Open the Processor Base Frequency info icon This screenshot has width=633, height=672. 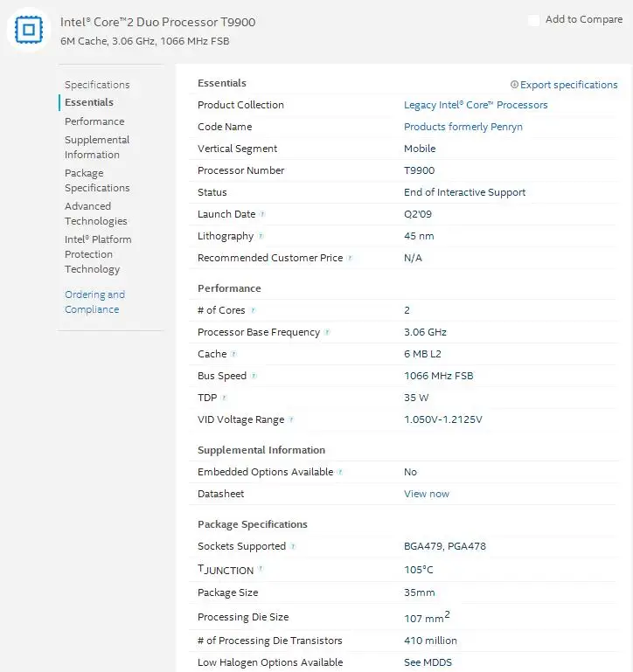pyautogui.click(x=327, y=332)
